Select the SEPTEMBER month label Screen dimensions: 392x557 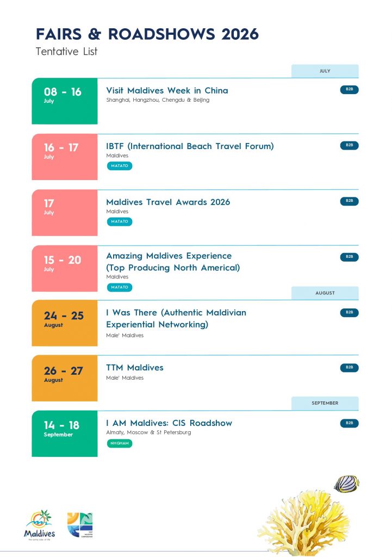325,404
